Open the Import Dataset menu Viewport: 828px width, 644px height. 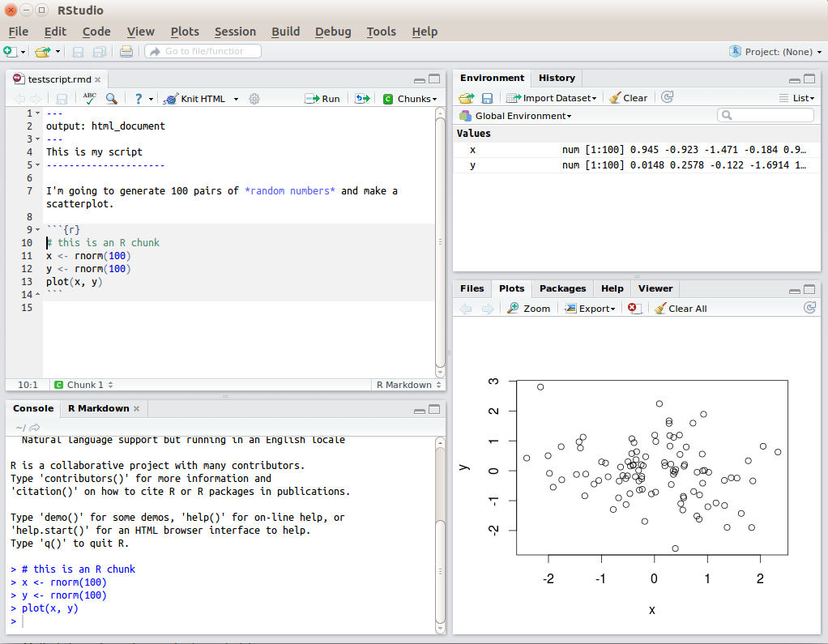[551, 97]
